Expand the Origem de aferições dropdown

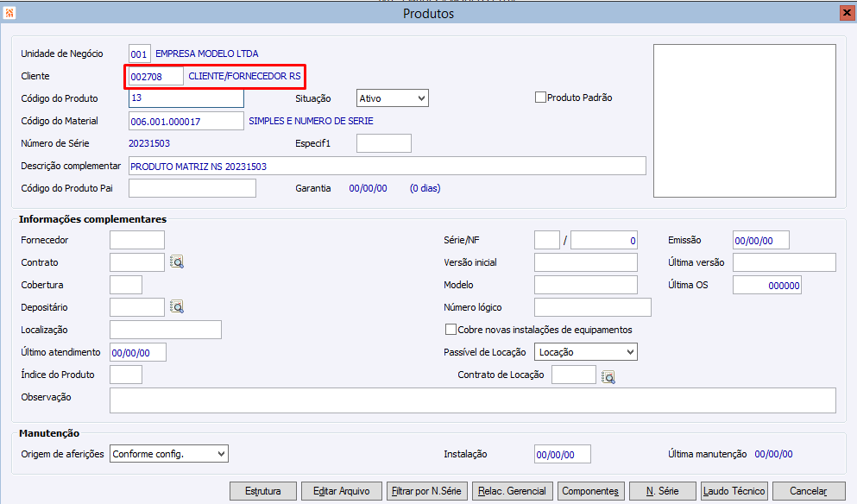pos(169,454)
